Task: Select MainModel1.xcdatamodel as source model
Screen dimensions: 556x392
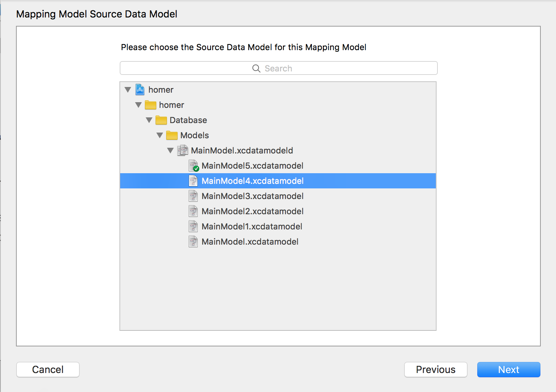Action: pos(252,226)
